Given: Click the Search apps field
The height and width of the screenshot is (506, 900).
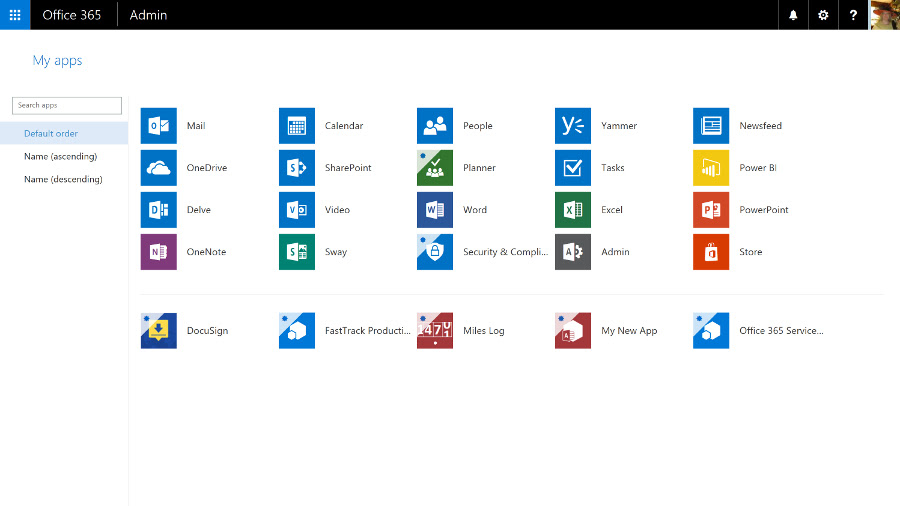Looking at the screenshot, I should (67, 106).
